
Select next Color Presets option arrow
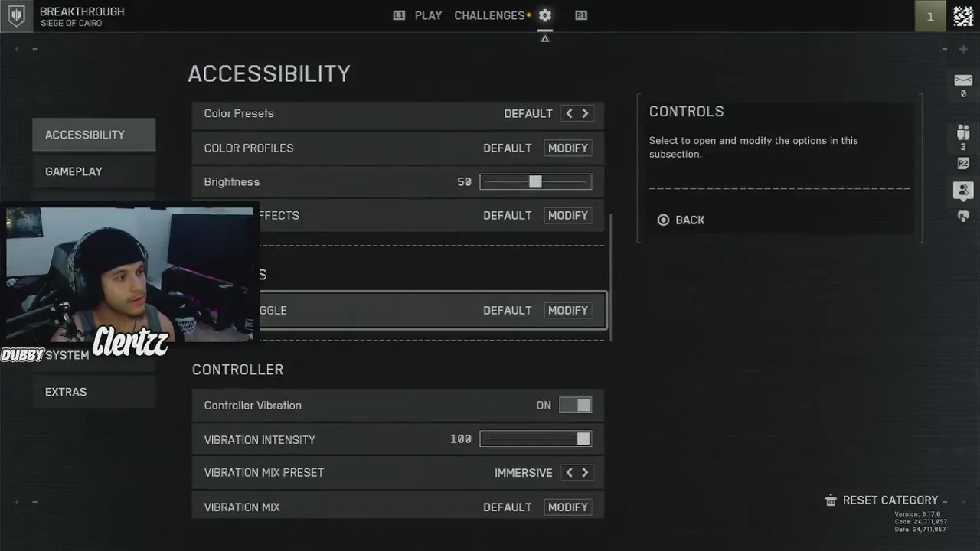(x=585, y=113)
